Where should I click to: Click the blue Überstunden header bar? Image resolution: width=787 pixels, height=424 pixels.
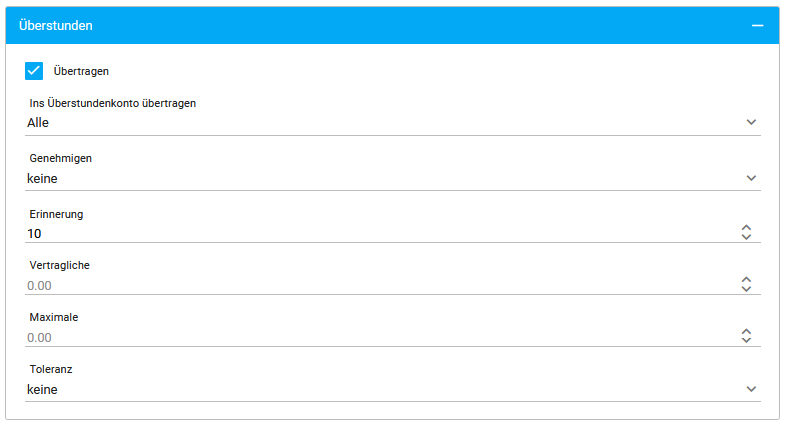(400, 25)
